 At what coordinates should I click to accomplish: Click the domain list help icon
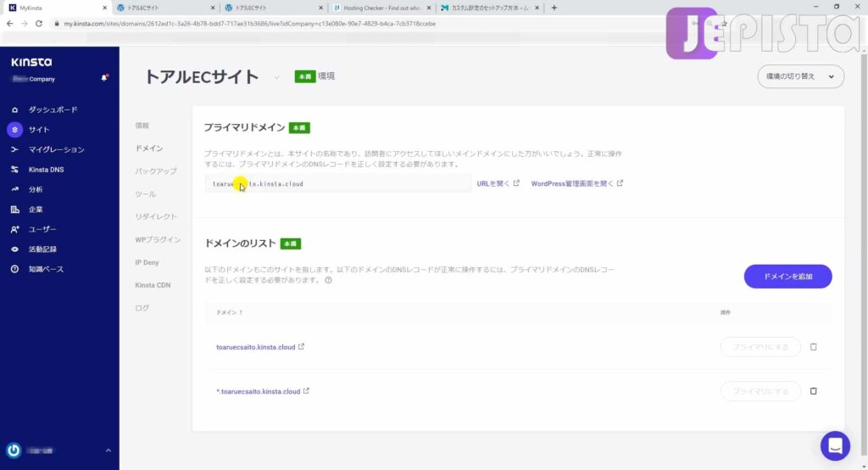(328, 281)
